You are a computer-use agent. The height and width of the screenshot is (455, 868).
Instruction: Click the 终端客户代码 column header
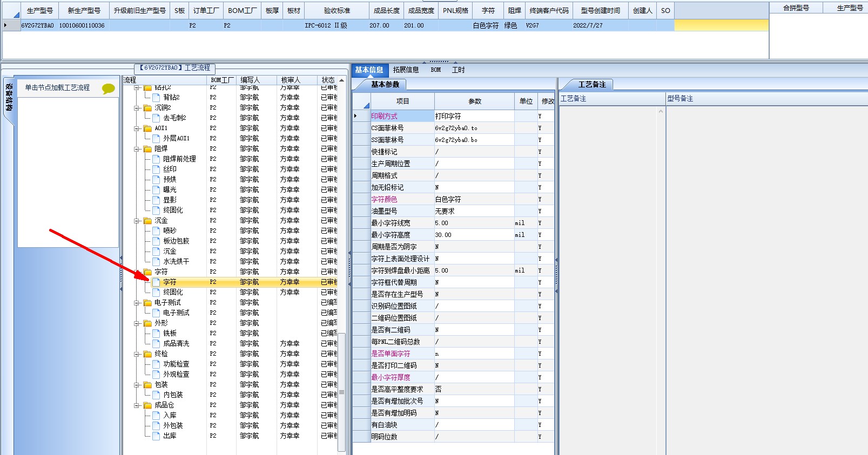[x=549, y=10]
